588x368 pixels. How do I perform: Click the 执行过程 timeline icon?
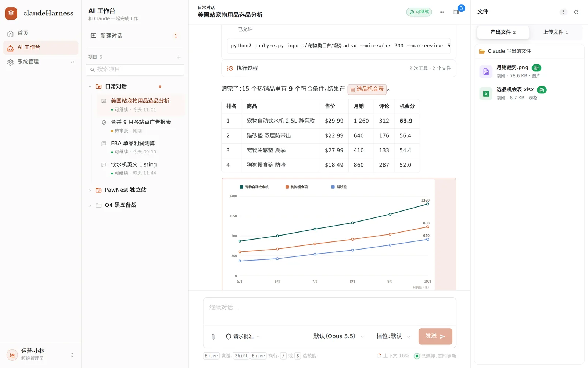[230, 68]
